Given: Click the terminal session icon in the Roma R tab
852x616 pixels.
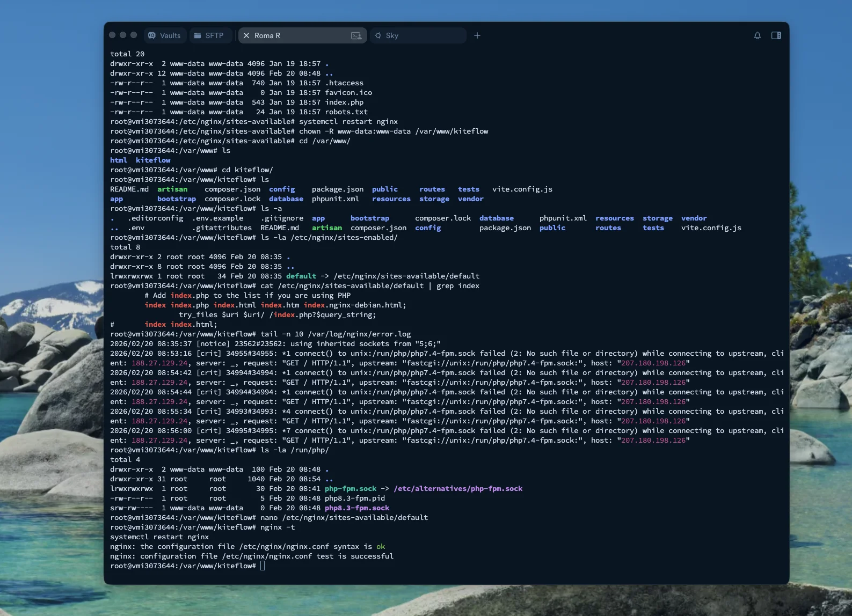Looking at the screenshot, I should pyautogui.click(x=356, y=35).
